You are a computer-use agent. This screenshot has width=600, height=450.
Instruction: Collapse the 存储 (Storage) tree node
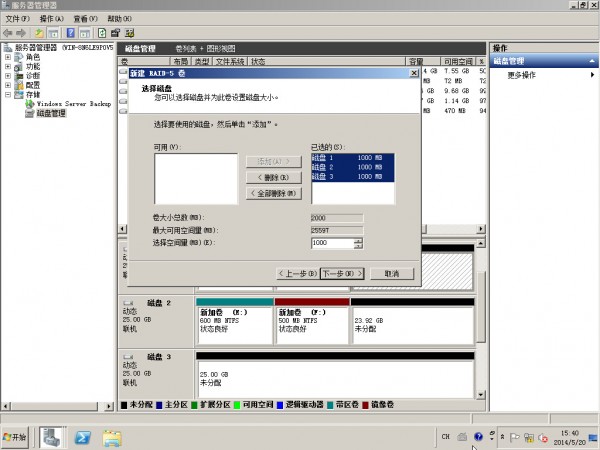(x=8, y=94)
